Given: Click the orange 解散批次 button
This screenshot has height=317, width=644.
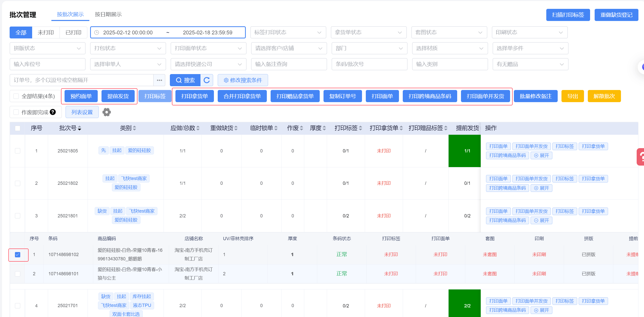Looking at the screenshot, I should click(604, 96).
